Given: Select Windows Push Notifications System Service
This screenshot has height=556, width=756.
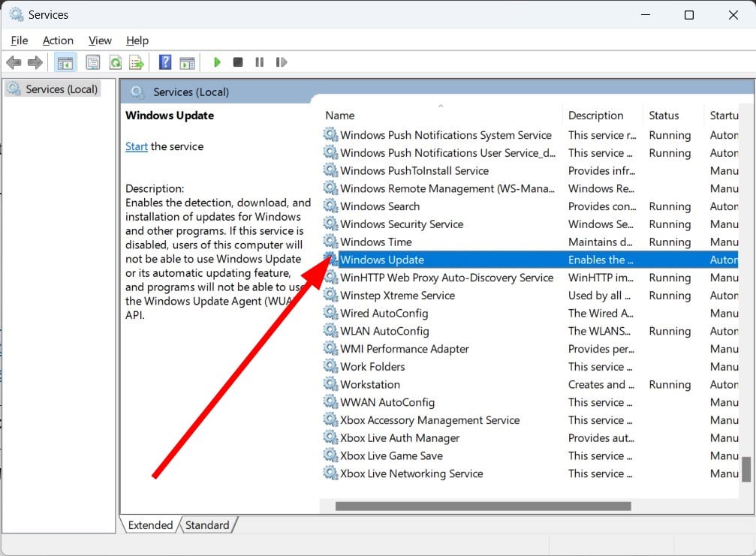Looking at the screenshot, I should coord(529,135).
